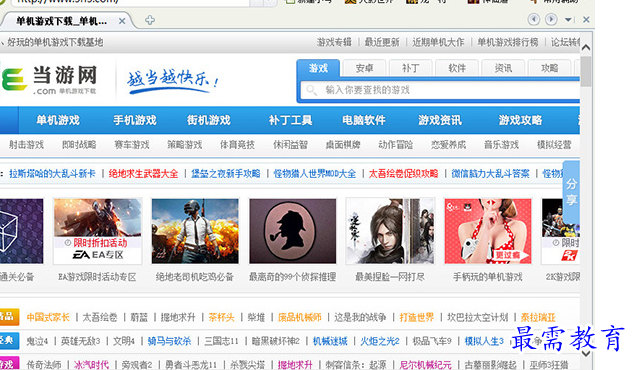Image resolution: width=633 pixels, height=370 pixels.
Task: Open the 绝地老司机吃鸡必备 thumbnail
Action: point(195,231)
